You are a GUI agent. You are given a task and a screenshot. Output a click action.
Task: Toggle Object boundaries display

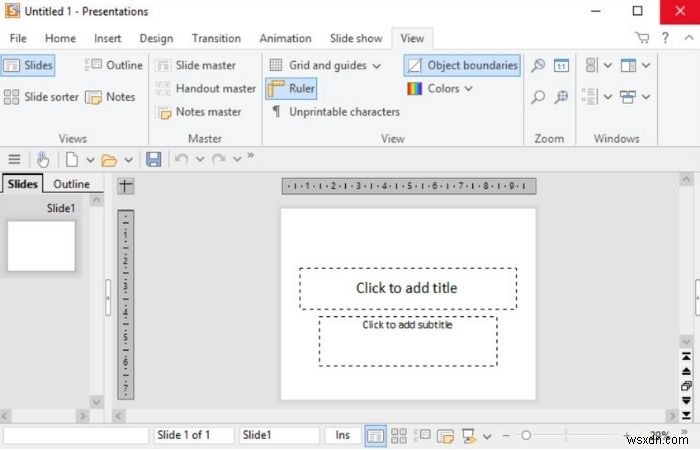(462, 66)
